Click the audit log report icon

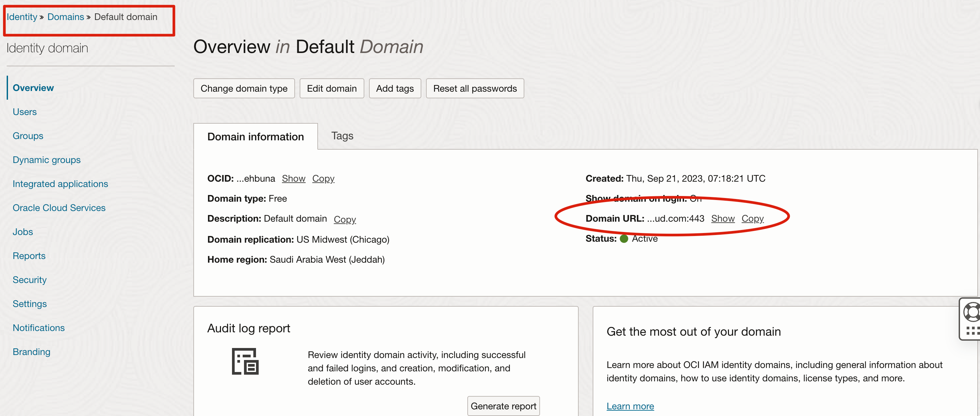coord(245,361)
